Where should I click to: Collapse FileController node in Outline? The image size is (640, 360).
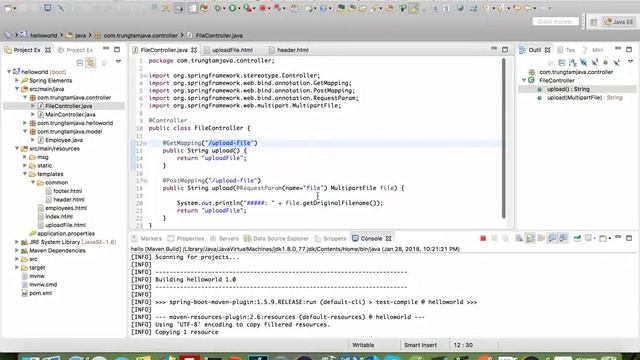[x=524, y=80]
